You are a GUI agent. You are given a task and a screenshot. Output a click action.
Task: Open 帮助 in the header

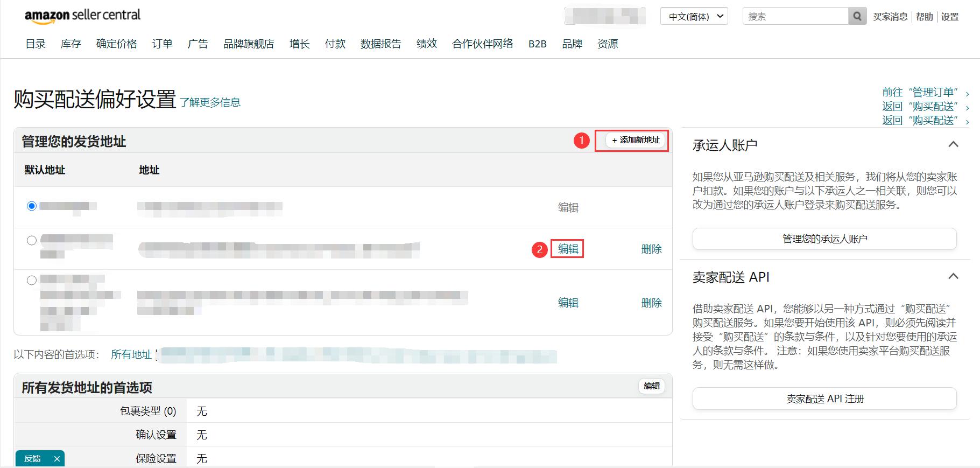(x=925, y=17)
